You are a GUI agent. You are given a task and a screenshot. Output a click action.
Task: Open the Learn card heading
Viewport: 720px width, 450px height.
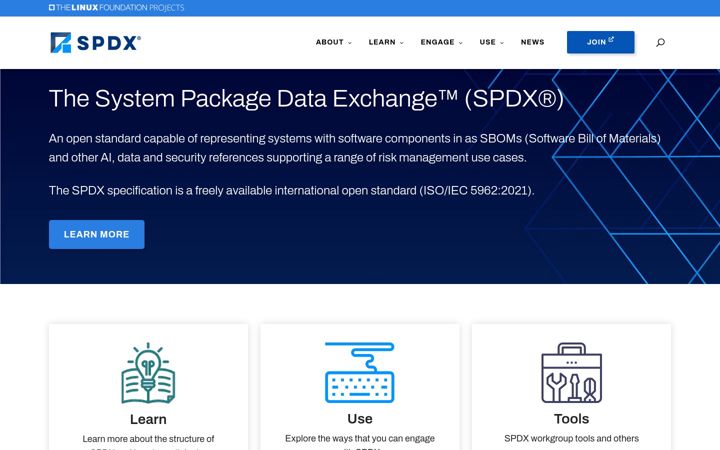(x=148, y=419)
